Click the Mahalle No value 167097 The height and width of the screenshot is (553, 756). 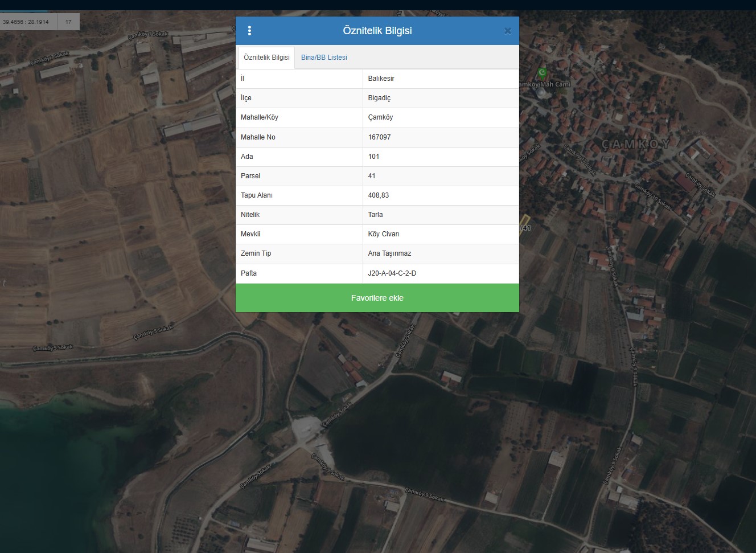pyautogui.click(x=379, y=137)
